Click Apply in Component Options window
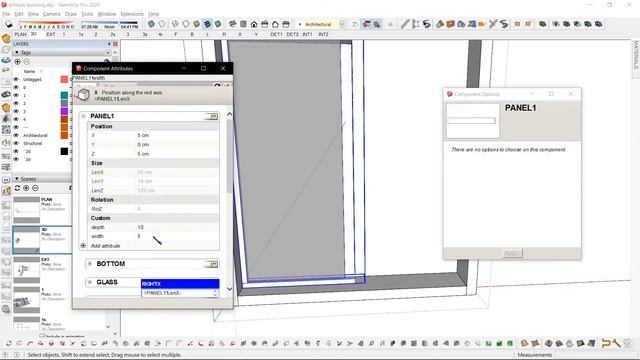 point(511,253)
